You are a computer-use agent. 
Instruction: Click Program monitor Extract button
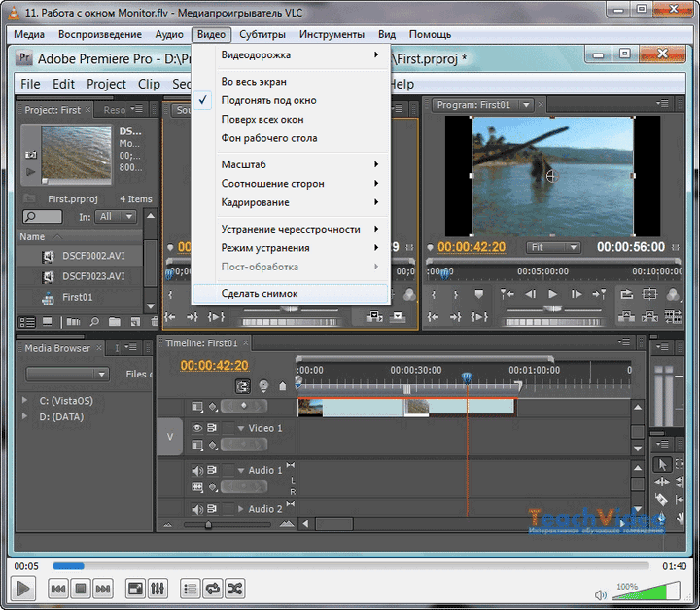649,317
